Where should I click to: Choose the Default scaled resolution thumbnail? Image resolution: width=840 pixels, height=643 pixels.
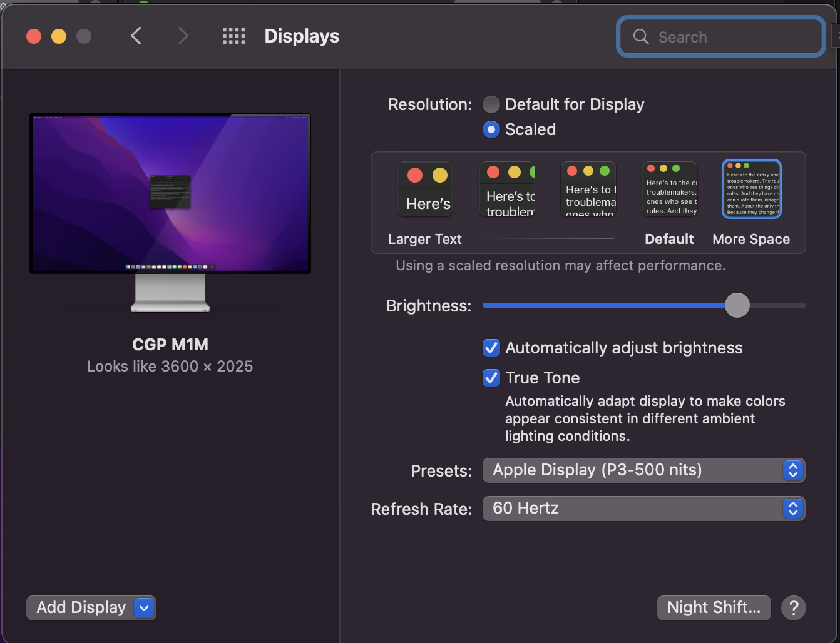[670, 189]
